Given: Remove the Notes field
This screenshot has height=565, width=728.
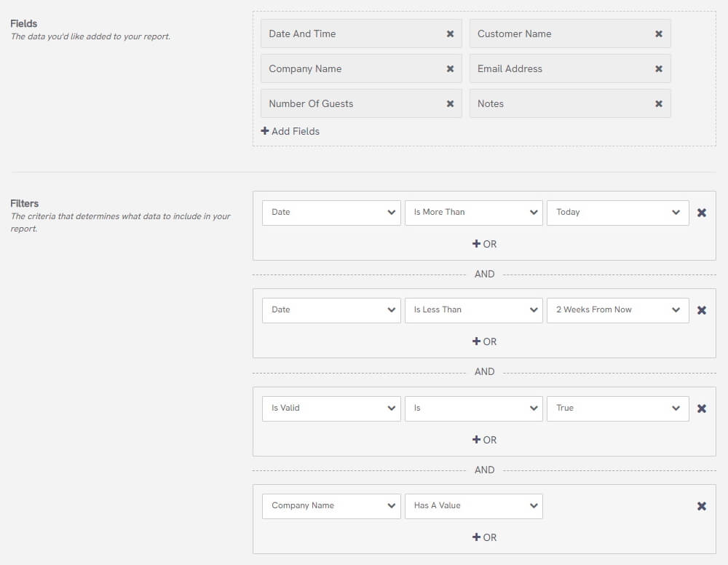Looking at the screenshot, I should click(658, 103).
